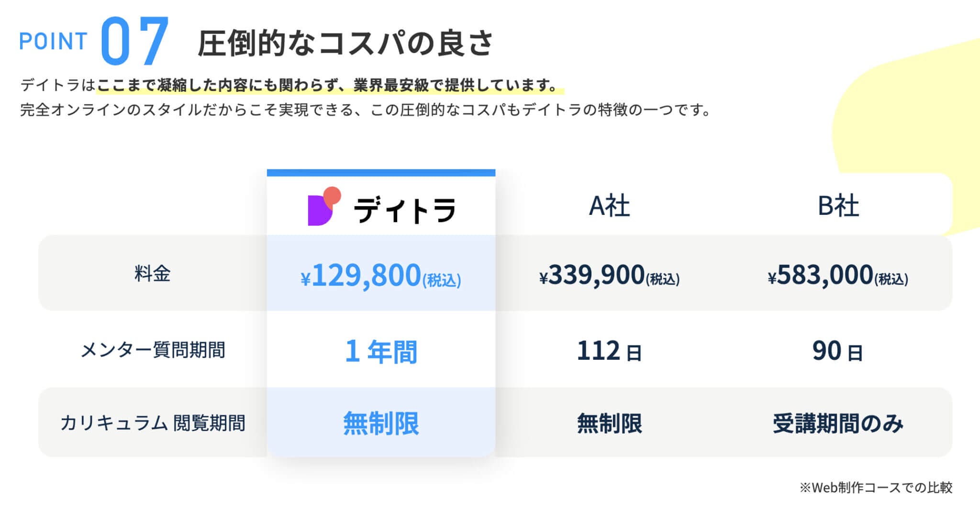
Task: Select the A社 column header
Action: click(x=609, y=206)
